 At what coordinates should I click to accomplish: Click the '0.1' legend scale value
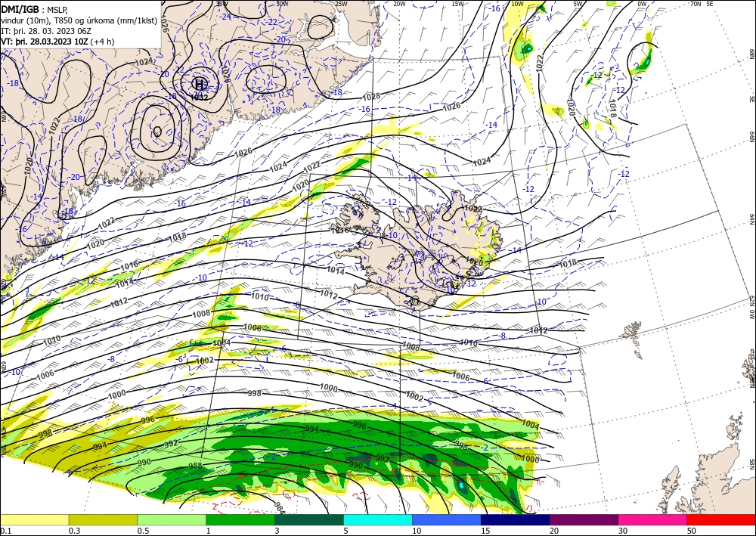tap(5, 531)
